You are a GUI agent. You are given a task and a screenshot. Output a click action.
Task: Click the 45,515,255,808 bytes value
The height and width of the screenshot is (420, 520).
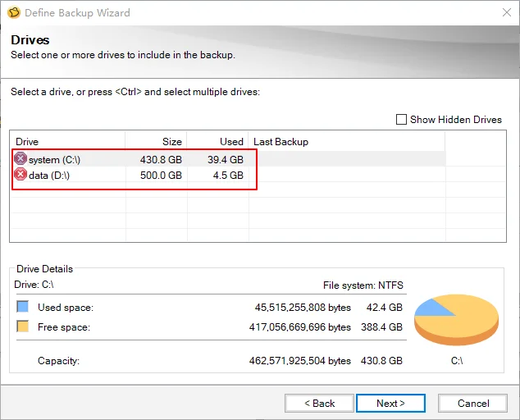(303, 307)
